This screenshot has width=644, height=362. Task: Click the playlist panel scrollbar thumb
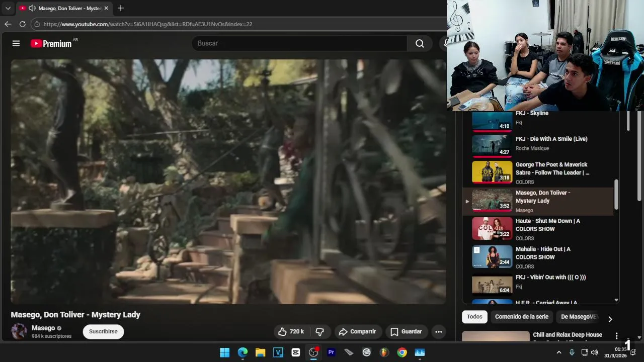click(x=616, y=195)
